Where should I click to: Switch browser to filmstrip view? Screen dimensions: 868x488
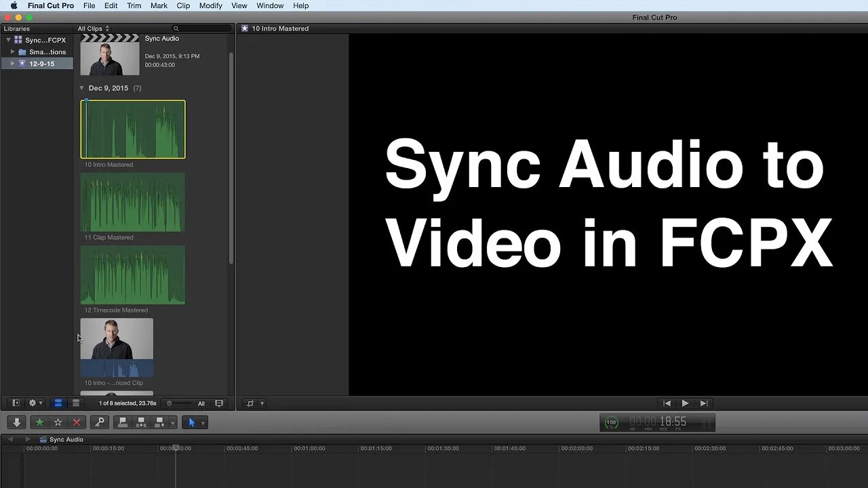pos(58,403)
